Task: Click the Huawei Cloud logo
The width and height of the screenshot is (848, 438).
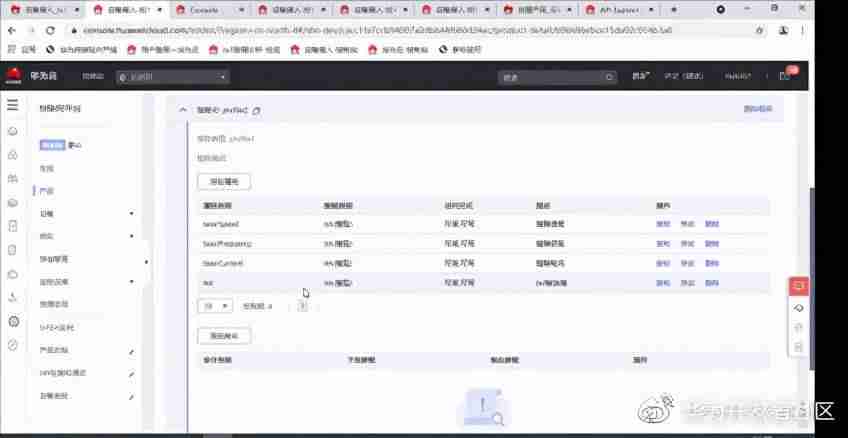Action: point(14,76)
